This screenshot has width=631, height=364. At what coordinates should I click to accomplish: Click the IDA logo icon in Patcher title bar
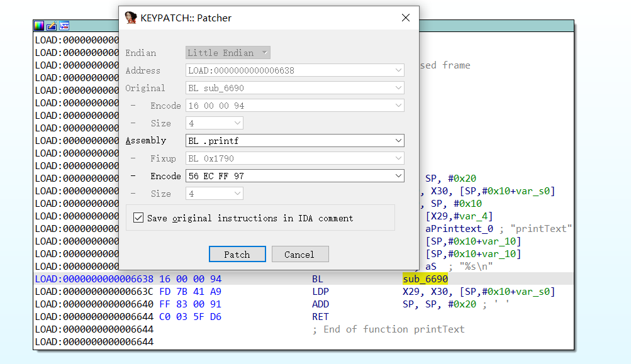(x=131, y=18)
